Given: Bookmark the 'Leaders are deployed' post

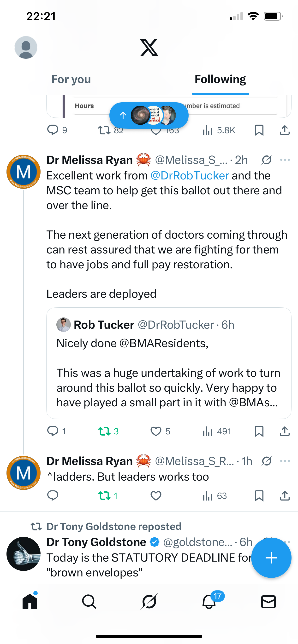Looking at the screenshot, I should point(259,431).
